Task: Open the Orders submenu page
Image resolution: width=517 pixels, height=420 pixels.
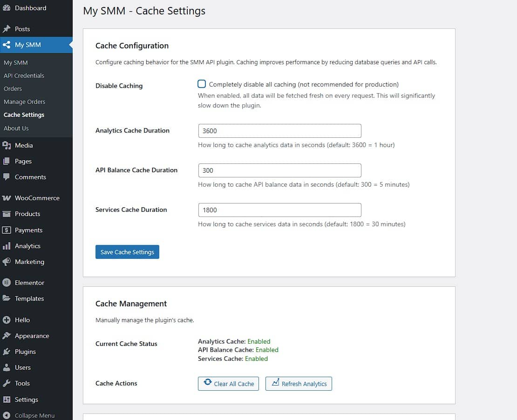Action: click(13, 88)
